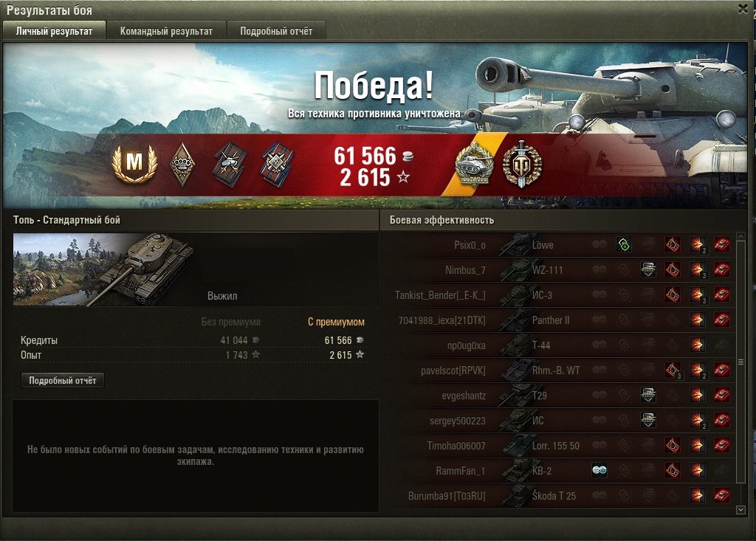Click the kill icon in the Timoha006007 row
The width and height of the screenshot is (756, 541).
point(721,445)
